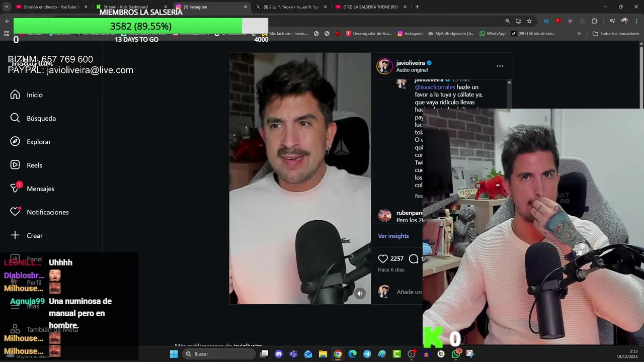The image size is (644, 362).
Task: Bookmark this page with star icon
Action: coord(529,21)
